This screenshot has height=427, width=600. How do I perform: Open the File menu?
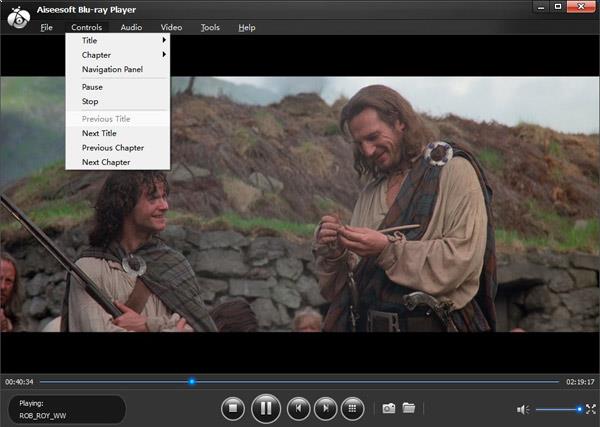point(46,28)
